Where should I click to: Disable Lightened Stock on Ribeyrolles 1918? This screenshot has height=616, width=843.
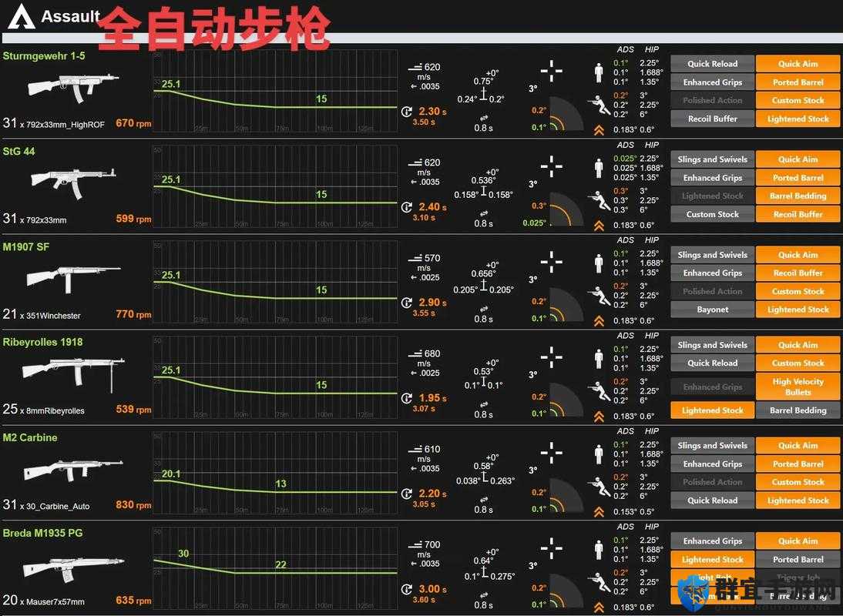(712, 410)
